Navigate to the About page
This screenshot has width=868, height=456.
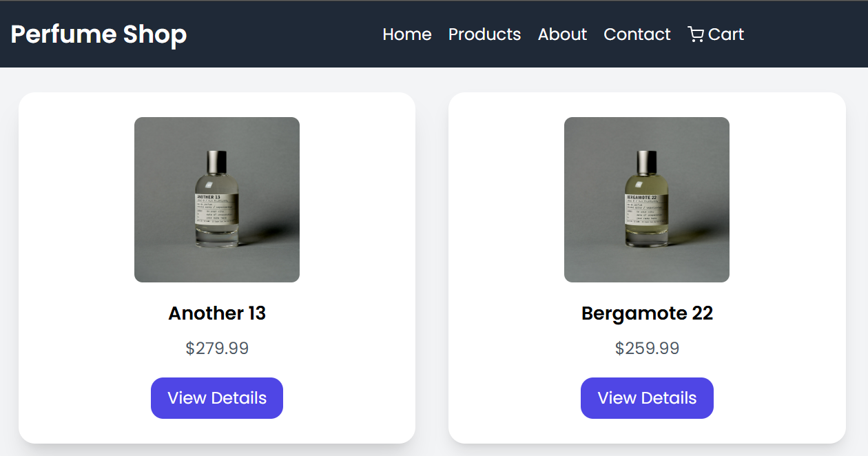point(562,34)
